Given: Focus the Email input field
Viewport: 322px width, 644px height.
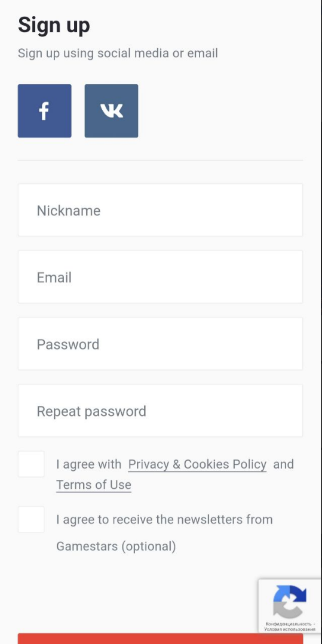Looking at the screenshot, I should 160,277.
